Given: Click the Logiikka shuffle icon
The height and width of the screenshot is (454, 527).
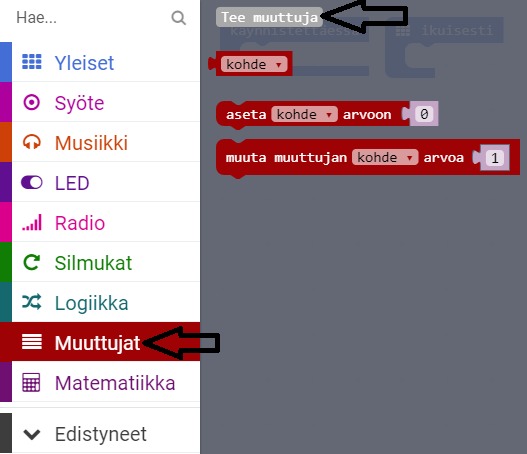Looking at the screenshot, I should tap(32, 302).
